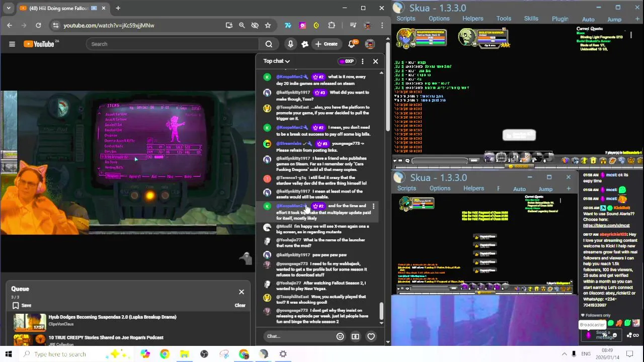Open Super Chat purchase icon
Screen dimensions: 644x362
click(355, 336)
